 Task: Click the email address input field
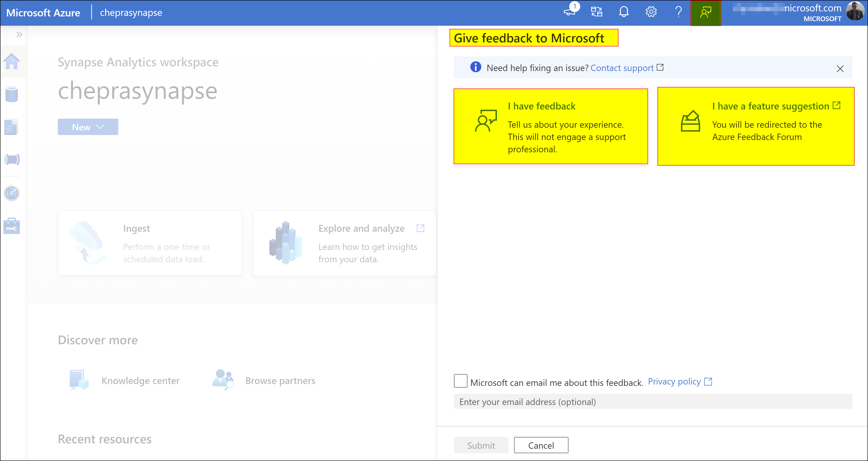(653, 402)
